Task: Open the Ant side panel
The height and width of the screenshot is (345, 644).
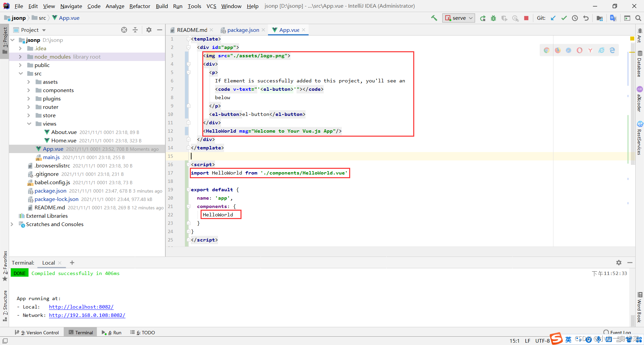Action: [x=640, y=36]
